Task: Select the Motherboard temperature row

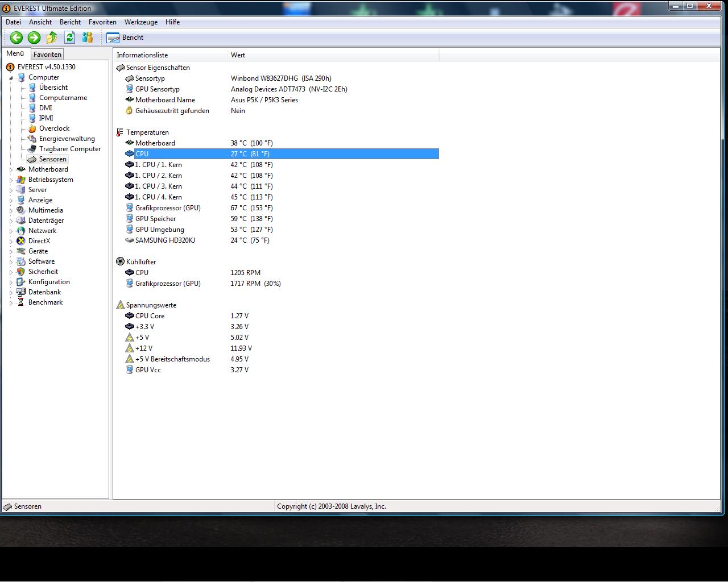Action: (x=282, y=143)
